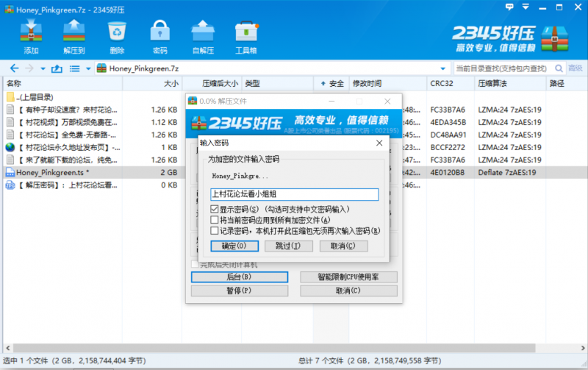Viewport: 588px width, 370px height.
Task: Check the 记录密码 (Remember password) checkbox
Action: coord(215,230)
